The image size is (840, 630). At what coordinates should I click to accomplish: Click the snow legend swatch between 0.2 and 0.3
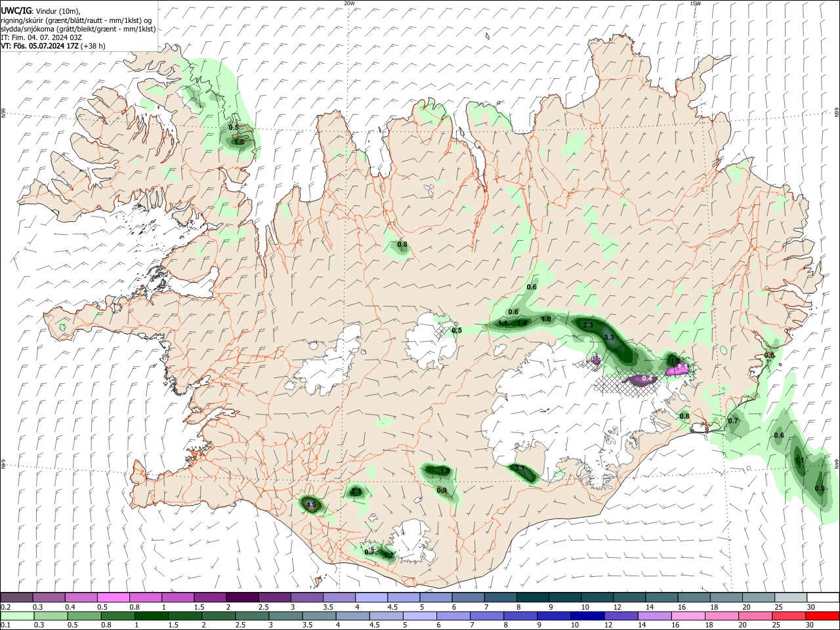point(16,597)
